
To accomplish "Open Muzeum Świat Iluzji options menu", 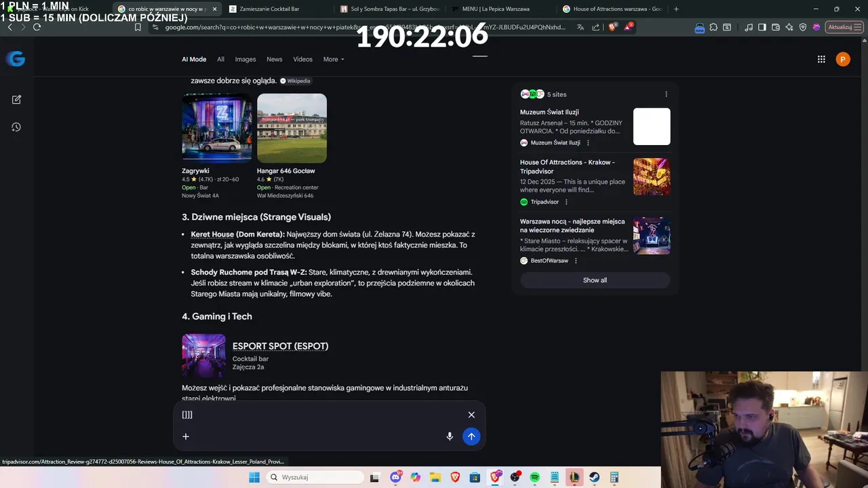I will coord(588,143).
